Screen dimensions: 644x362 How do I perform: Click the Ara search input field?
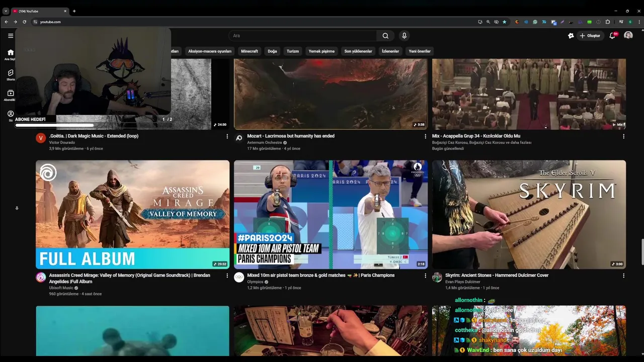tap(302, 36)
